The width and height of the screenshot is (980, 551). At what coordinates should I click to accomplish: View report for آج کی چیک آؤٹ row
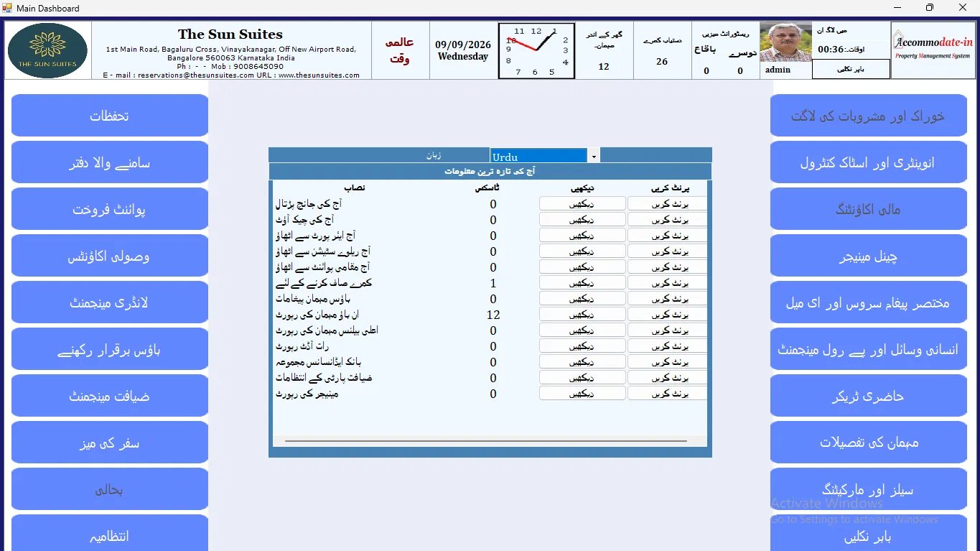pyautogui.click(x=582, y=220)
